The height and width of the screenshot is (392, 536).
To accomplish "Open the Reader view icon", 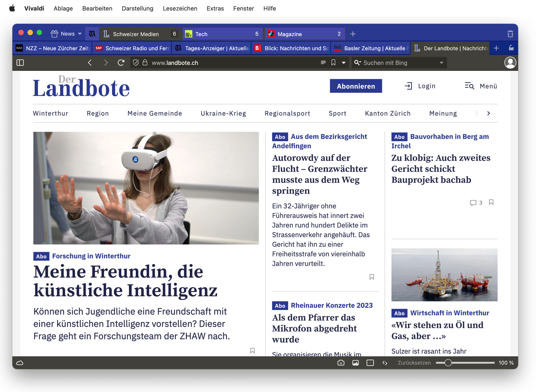I will tap(323, 63).
